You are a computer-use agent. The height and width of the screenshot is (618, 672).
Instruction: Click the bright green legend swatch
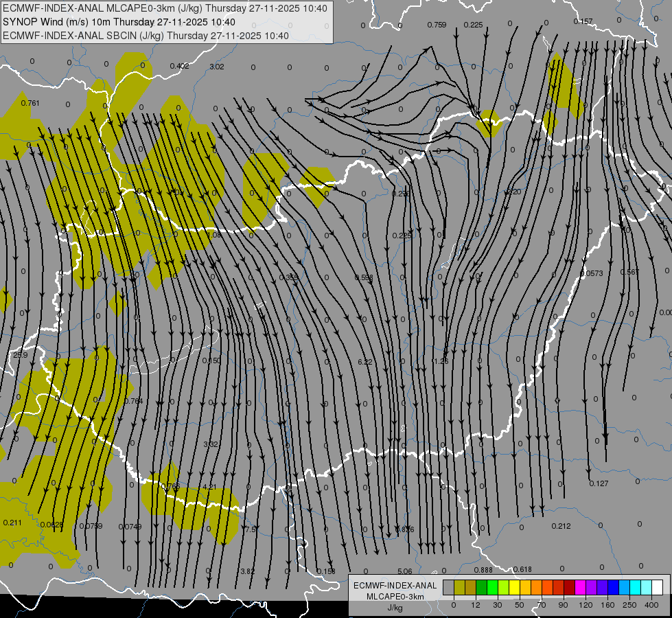click(x=492, y=588)
